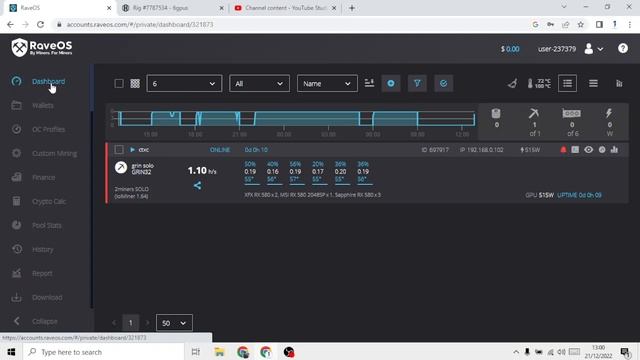Open the ctxc rig statistics chart
This screenshot has height=360, width=640.
tap(614, 150)
